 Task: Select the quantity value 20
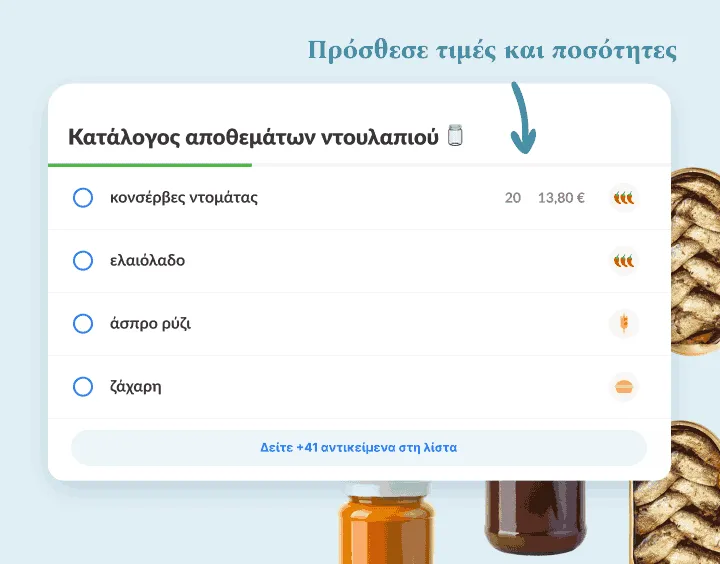512,197
